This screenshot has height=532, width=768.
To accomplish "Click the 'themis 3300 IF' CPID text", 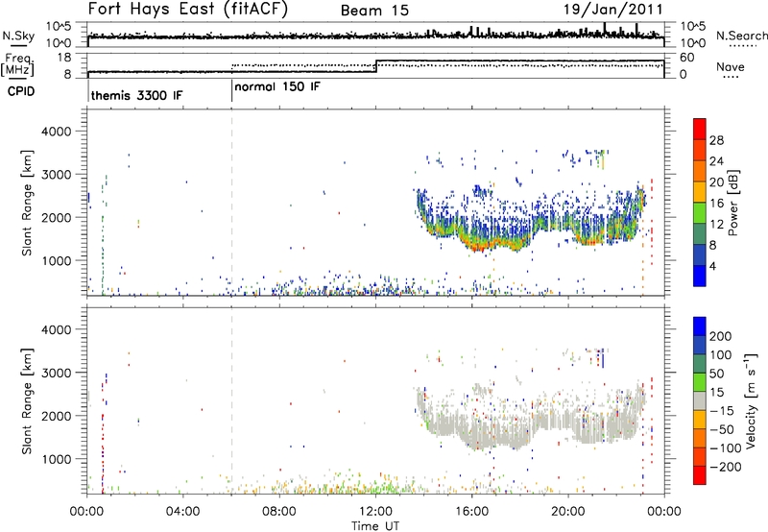I will [136, 95].
